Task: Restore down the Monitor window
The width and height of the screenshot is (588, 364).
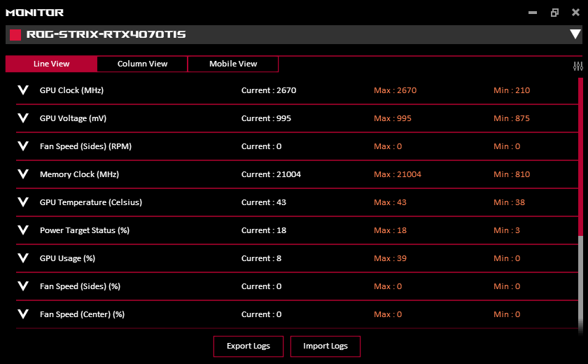Action: 554,13
